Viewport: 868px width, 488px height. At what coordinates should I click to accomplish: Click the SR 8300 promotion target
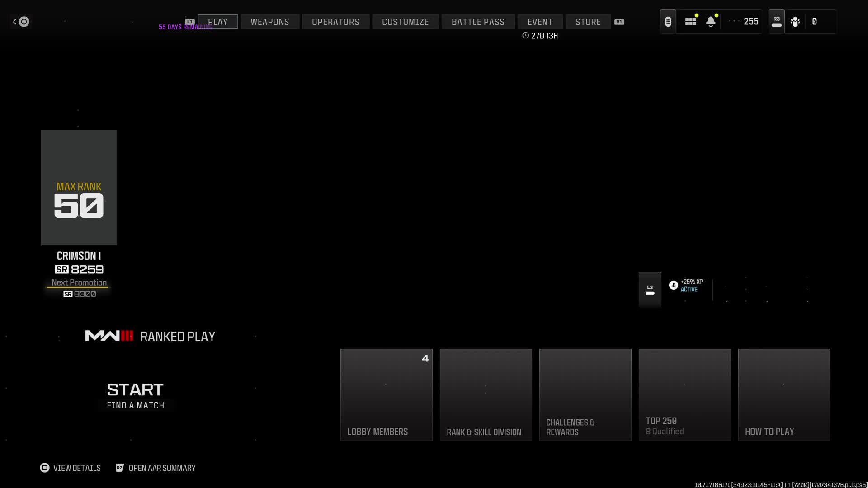point(80,294)
